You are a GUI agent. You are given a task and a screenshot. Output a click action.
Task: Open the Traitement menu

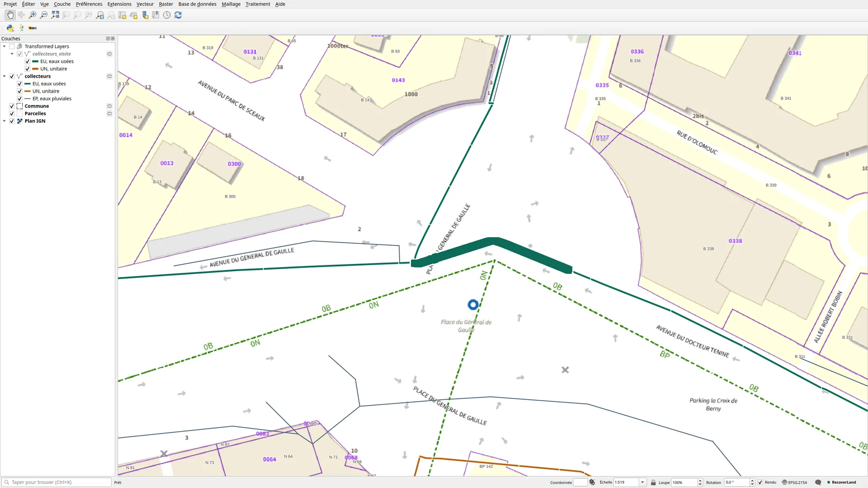(x=258, y=4)
